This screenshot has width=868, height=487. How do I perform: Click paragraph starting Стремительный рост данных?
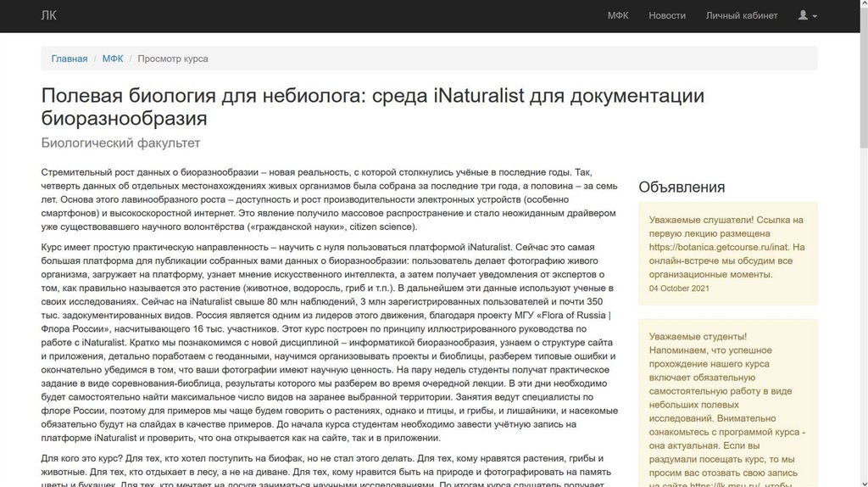coord(330,199)
